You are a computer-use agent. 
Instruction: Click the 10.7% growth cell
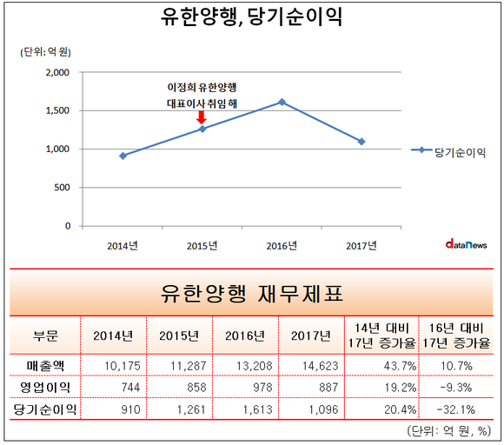coord(456,366)
